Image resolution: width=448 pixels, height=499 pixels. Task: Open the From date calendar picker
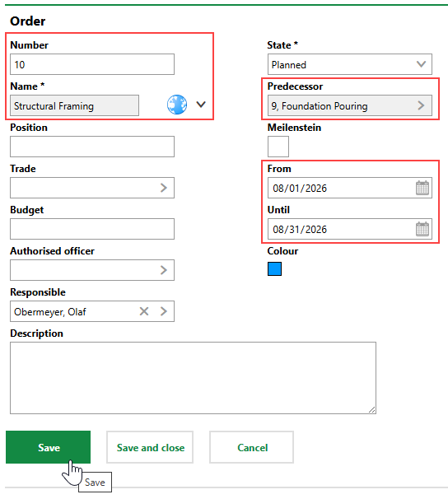422,188
